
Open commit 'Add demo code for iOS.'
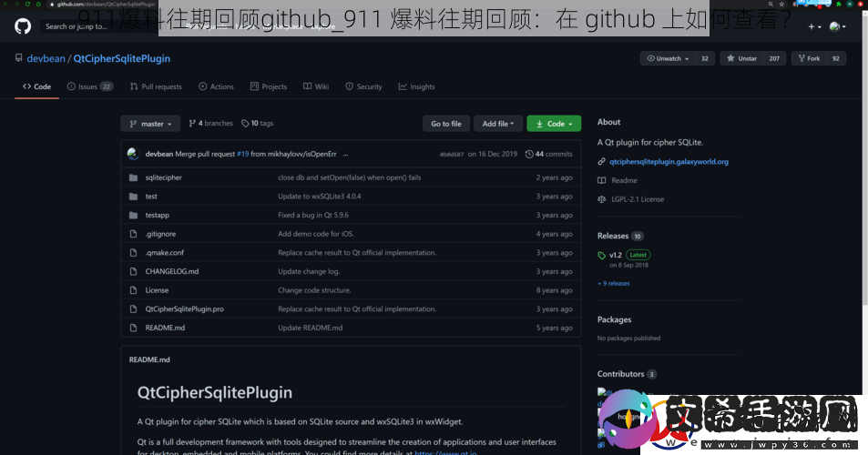(x=315, y=234)
